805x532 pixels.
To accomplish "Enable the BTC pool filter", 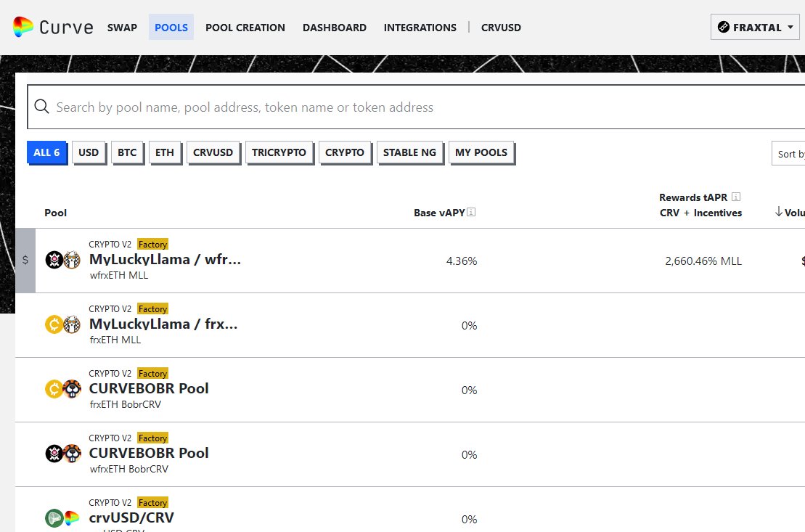I will (127, 152).
